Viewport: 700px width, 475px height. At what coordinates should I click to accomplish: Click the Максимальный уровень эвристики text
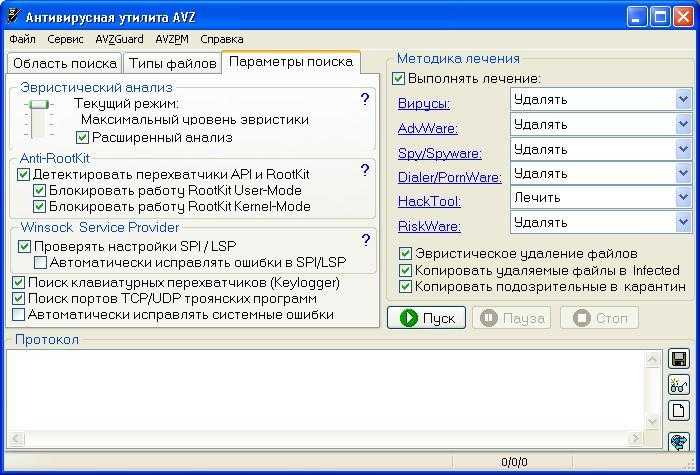[195, 120]
